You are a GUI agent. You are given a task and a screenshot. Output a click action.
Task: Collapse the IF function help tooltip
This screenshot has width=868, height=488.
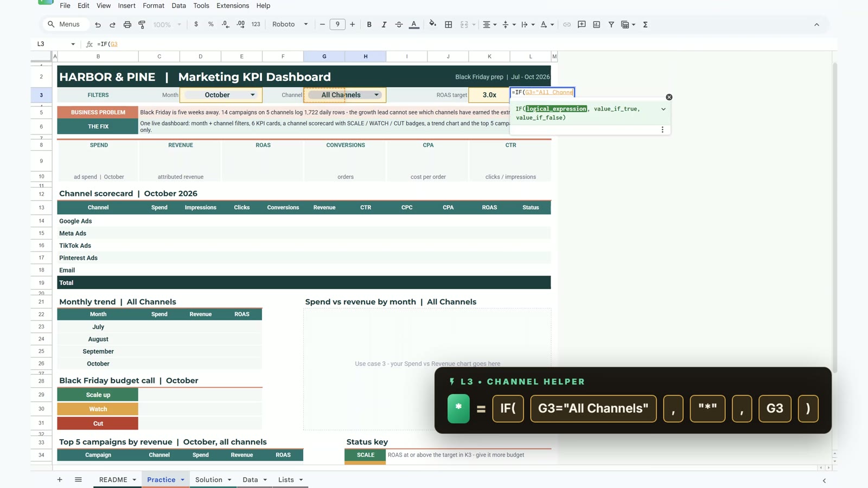pos(663,109)
